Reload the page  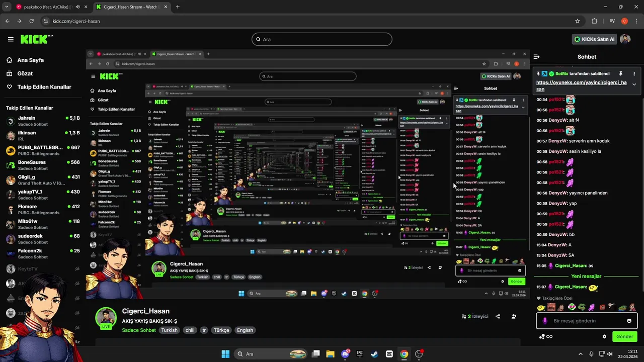[32, 21]
